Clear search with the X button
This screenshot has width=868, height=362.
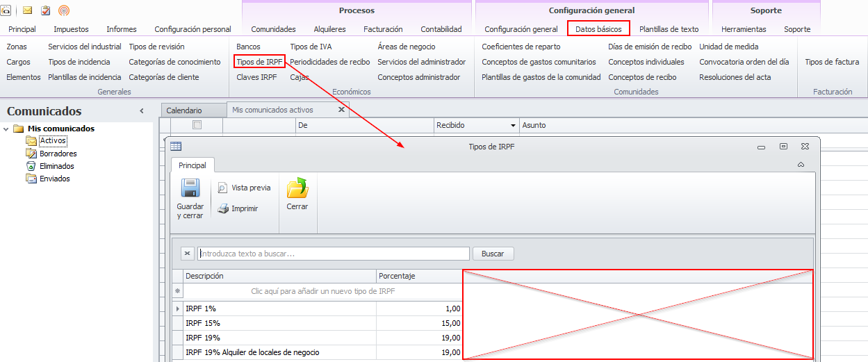[187, 254]
